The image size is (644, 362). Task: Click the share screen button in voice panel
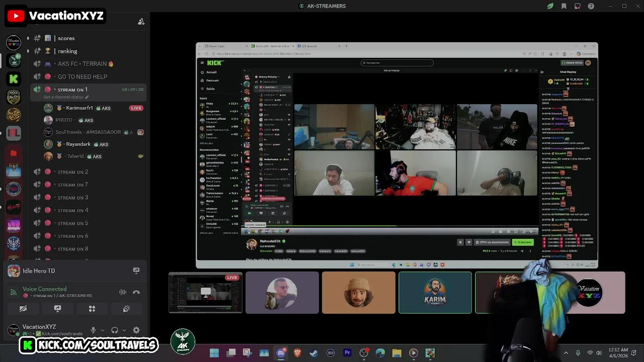coord(57,309)
